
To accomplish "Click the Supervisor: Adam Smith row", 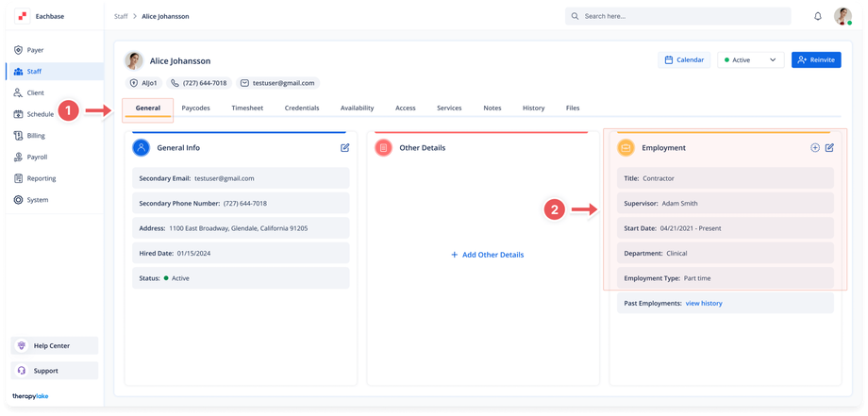I will tap(726, 203).
